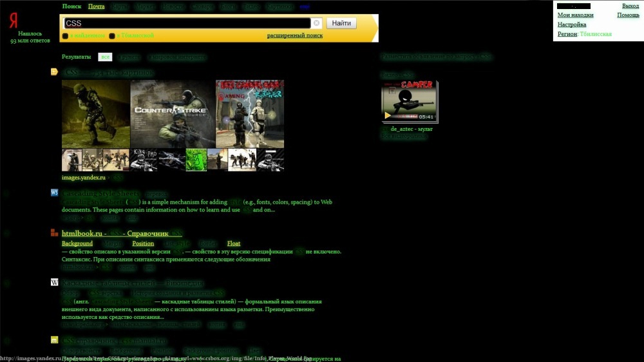
Task: Change region via the 'Регион' link
Action: (x=567, y=33)
